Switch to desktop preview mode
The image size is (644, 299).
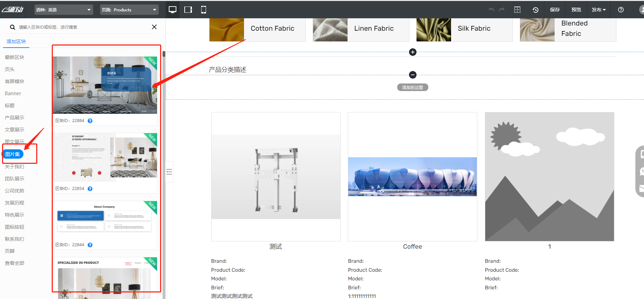(173, 10)
